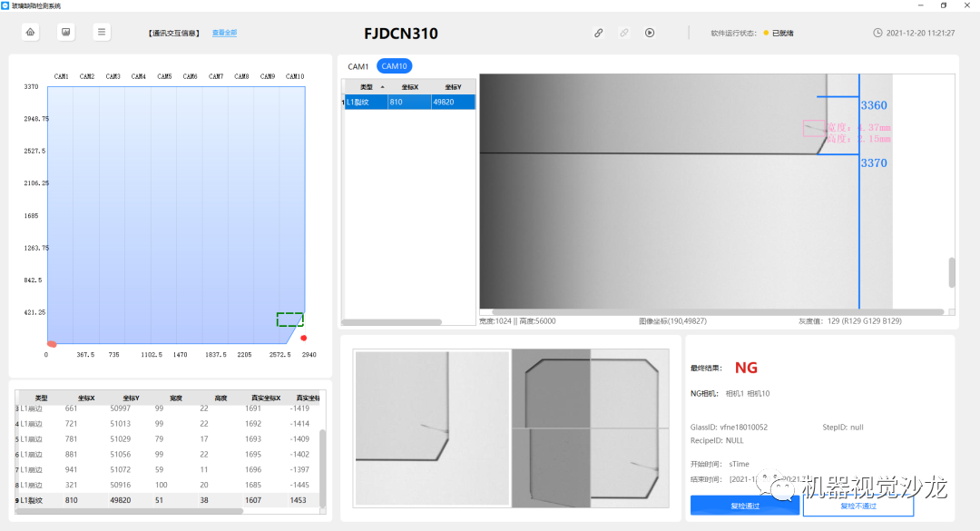Image resolution: width=980 pixels, height=531 pixels.
Task: Click horizontal scrollbar of bottom defect table
Action: 129,511
